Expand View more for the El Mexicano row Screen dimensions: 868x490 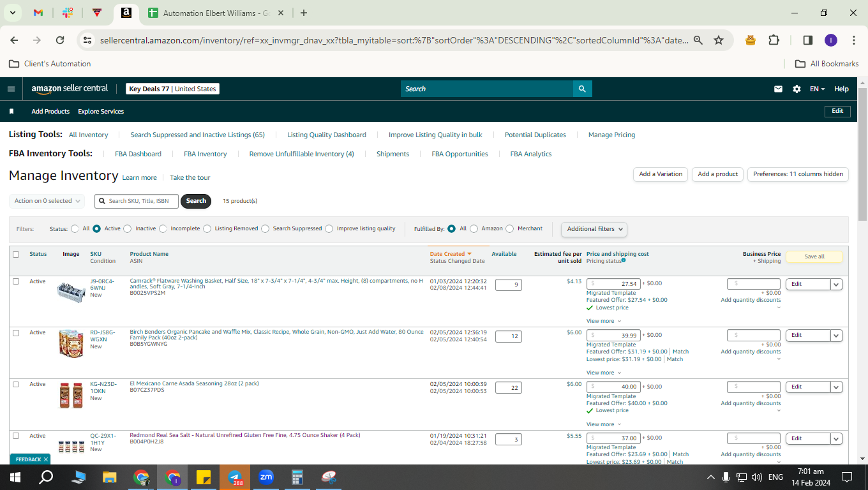[604, 424]
